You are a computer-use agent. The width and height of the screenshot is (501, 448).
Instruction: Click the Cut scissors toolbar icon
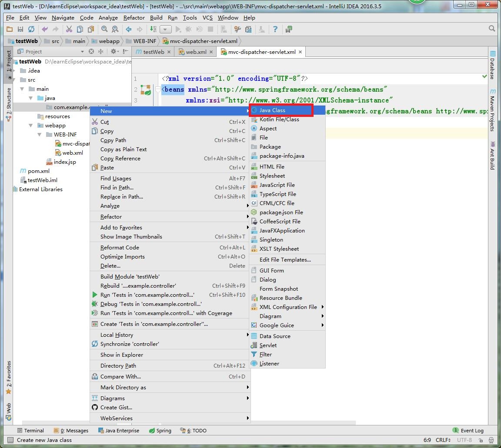coord(69,30)
